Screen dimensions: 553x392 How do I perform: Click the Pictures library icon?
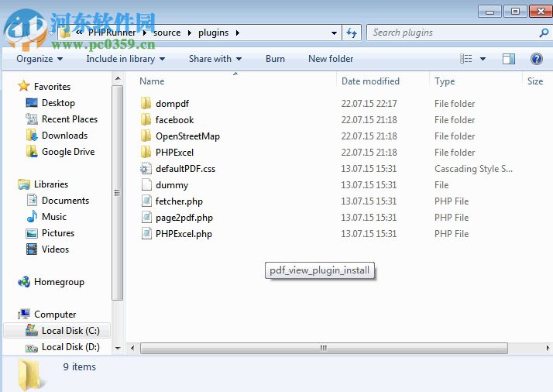coord(32,233)
